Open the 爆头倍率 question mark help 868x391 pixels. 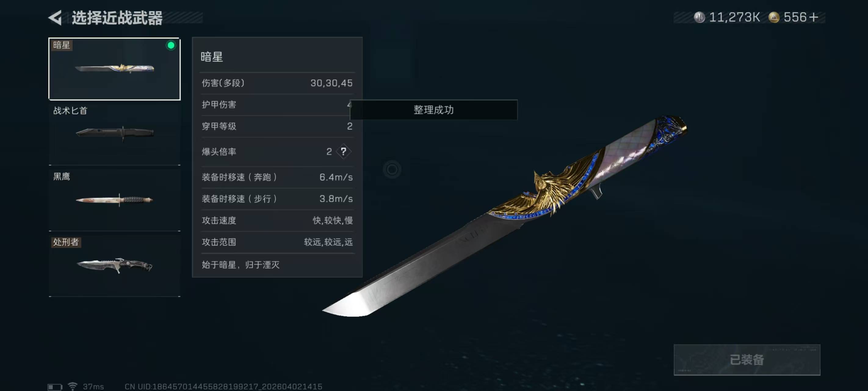(x=343, y=152)
